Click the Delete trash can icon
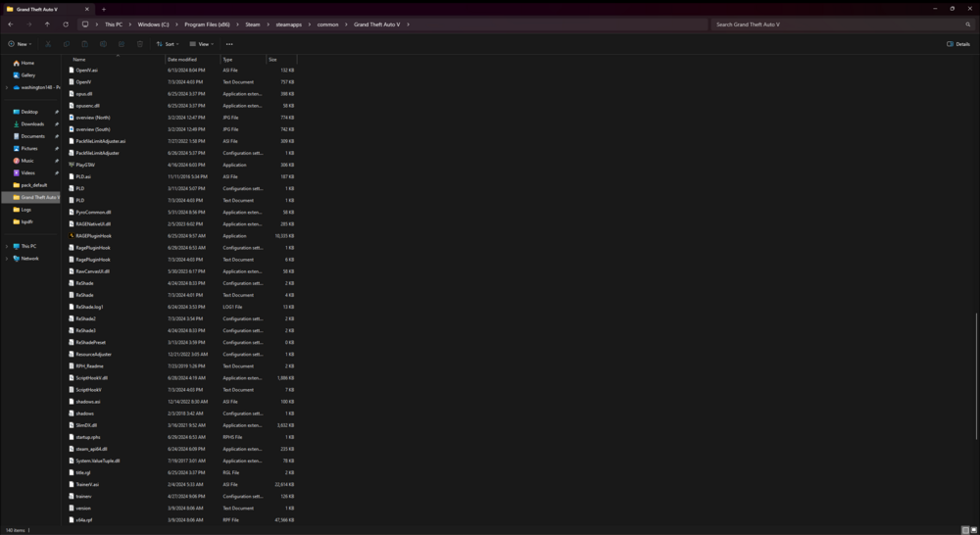This screenshot has width=980, height=535. [x=140, y=44]
